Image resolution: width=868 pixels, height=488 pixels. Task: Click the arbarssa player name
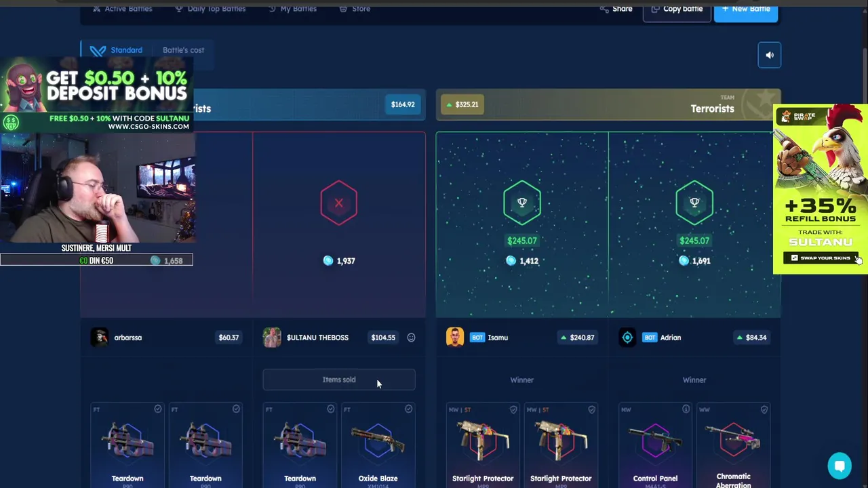(x=128, y=338)
